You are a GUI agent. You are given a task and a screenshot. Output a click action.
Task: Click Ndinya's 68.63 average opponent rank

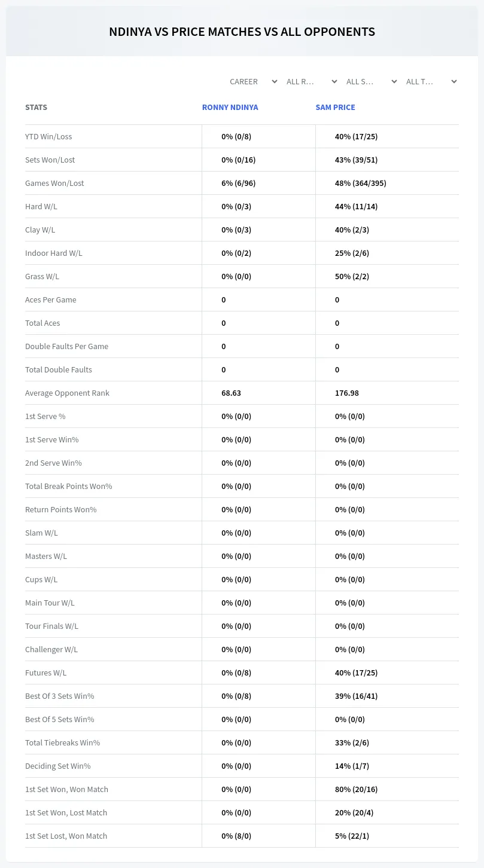coord(231,393)
